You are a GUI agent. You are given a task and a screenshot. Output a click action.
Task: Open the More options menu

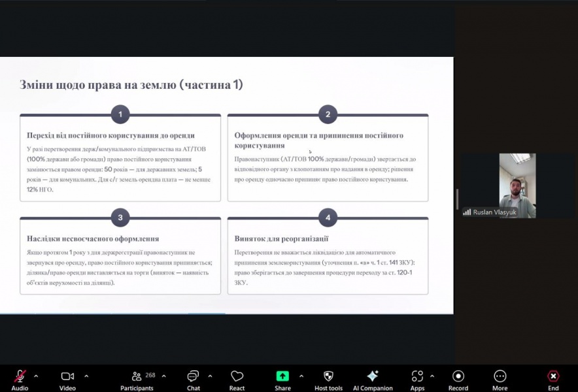click(x=500, y=376)
